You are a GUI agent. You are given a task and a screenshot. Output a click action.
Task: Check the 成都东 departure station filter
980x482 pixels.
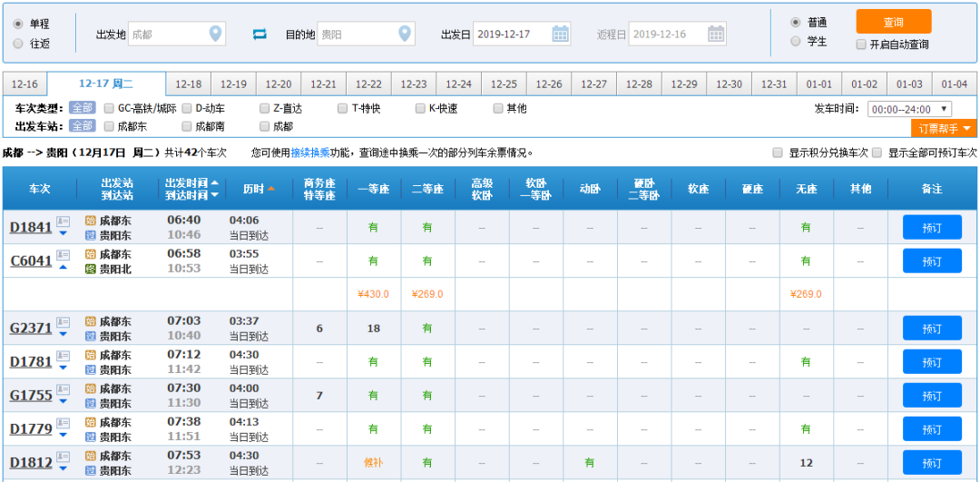tap(109, 126)
